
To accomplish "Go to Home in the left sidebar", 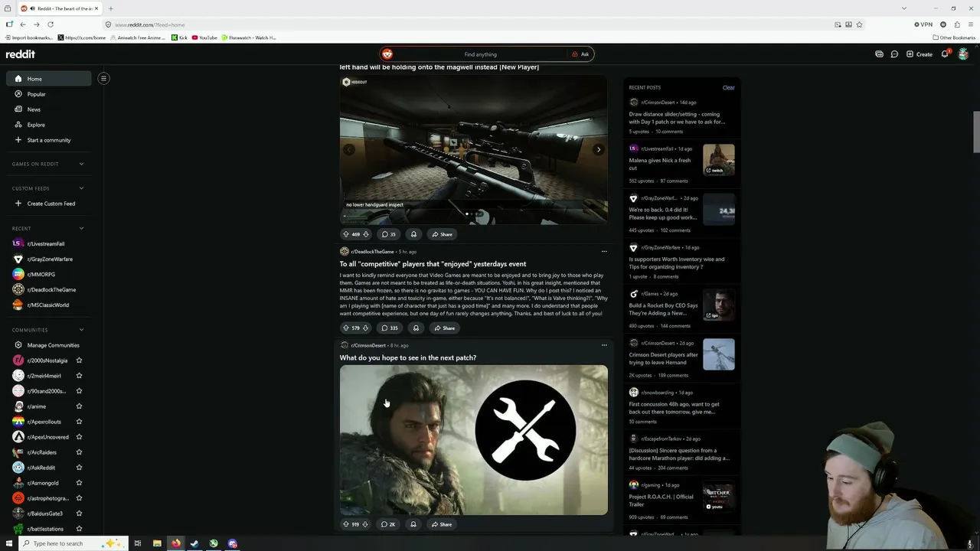I will point(49,79).
